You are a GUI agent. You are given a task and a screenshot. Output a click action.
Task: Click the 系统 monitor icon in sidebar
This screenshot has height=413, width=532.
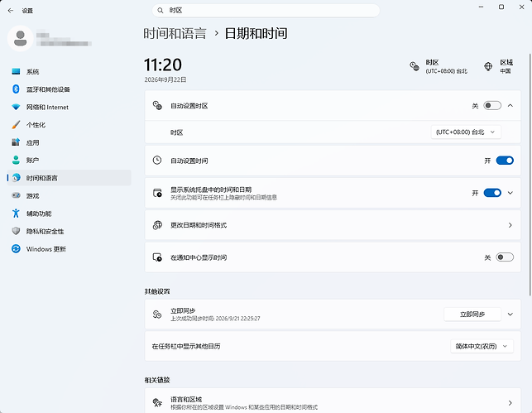(x=16, y=71)
